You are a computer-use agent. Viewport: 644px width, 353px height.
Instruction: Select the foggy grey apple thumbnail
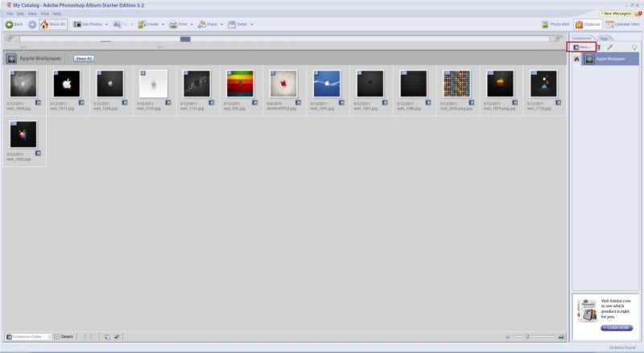(x=23, y=84)
